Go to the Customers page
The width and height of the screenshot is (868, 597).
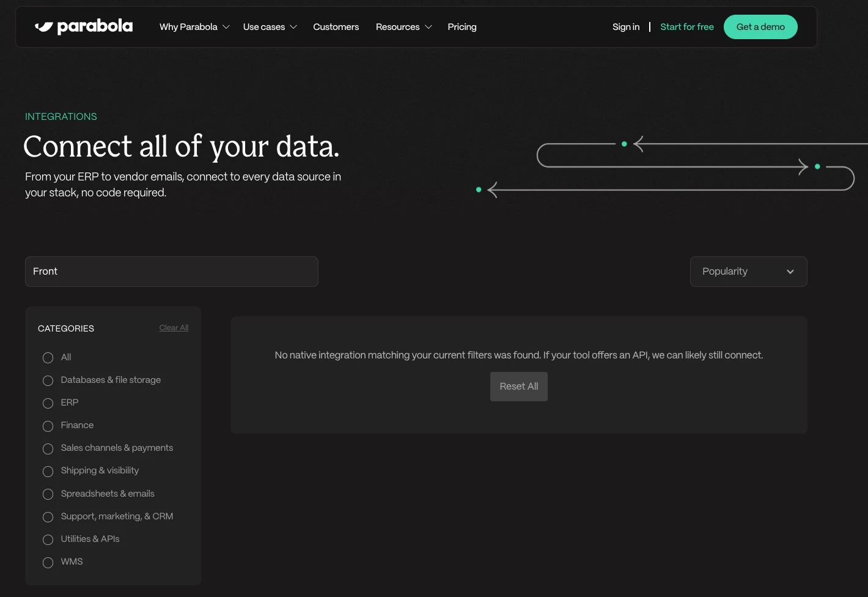coord(336,27)
